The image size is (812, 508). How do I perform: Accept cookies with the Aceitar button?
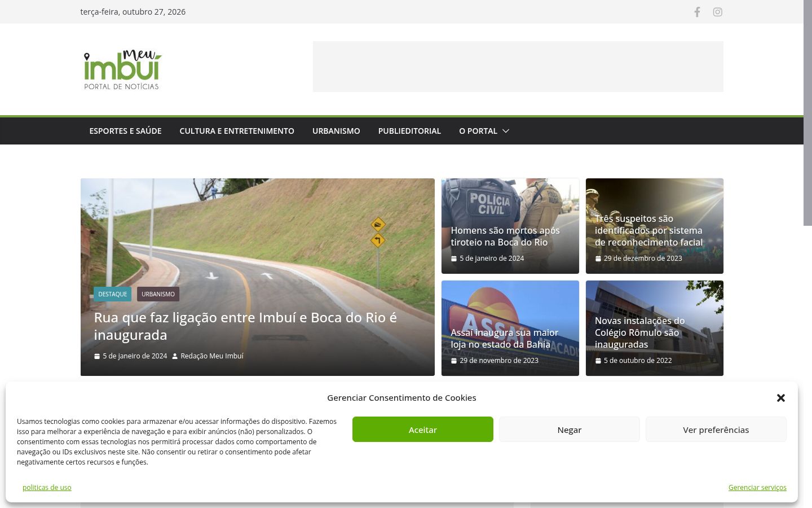pyautogui.click(x=423, y=430)
